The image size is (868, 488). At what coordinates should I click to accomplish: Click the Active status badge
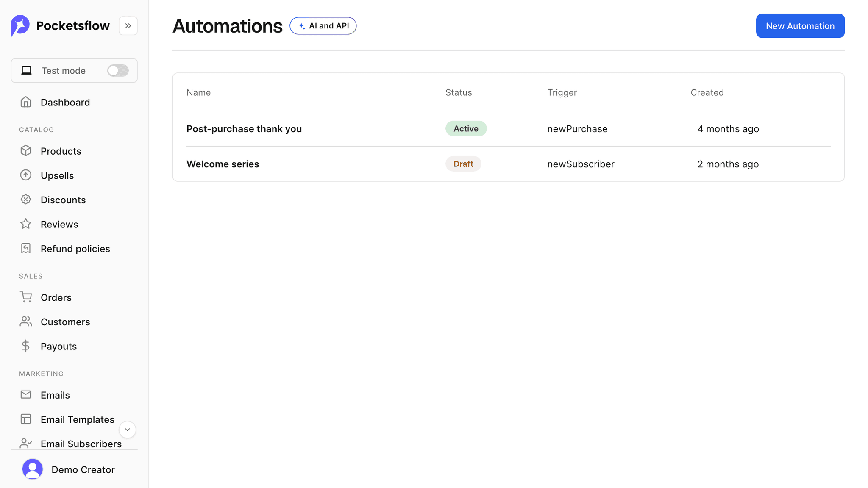point(466,128)
